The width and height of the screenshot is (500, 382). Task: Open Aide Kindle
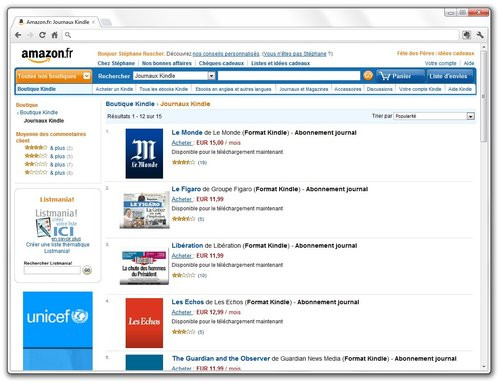tap(460, 89)
